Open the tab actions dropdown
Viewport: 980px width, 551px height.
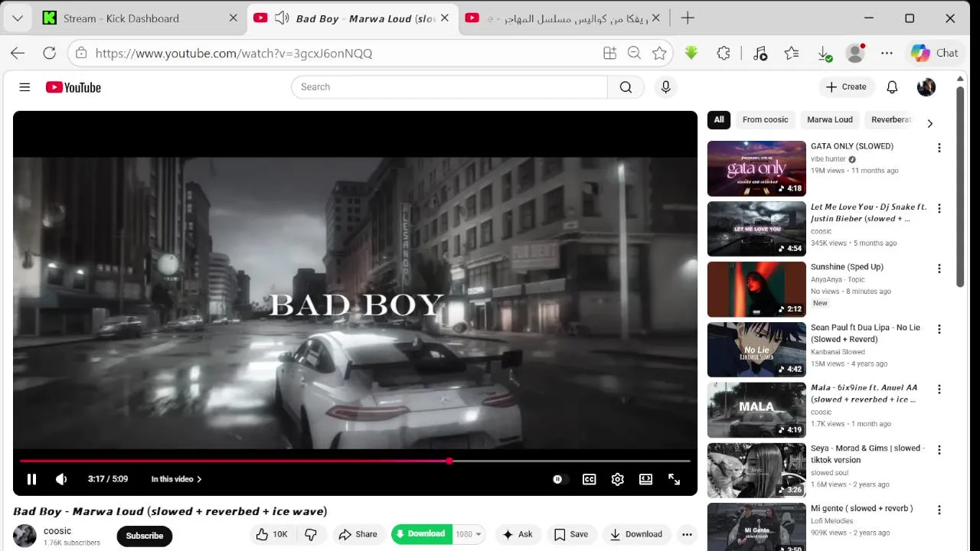pyautogui.click(x=17, y=18)
